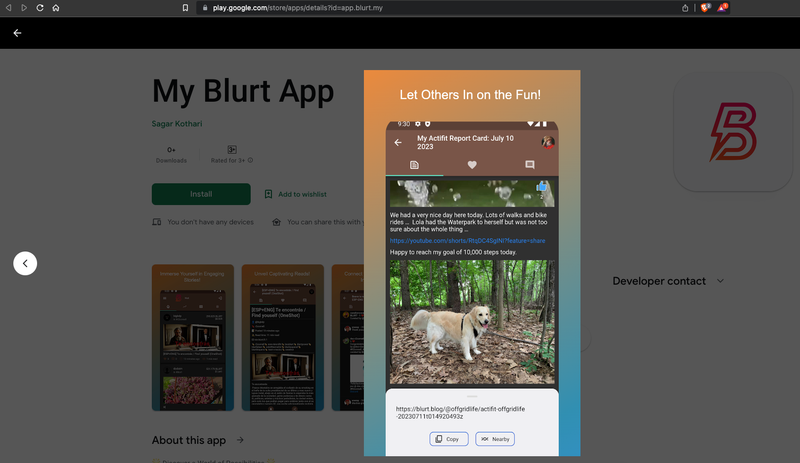Select the first screenshot thumbnail
The height and width of the screenshot is (463, 800).
(x=192, y=337)
